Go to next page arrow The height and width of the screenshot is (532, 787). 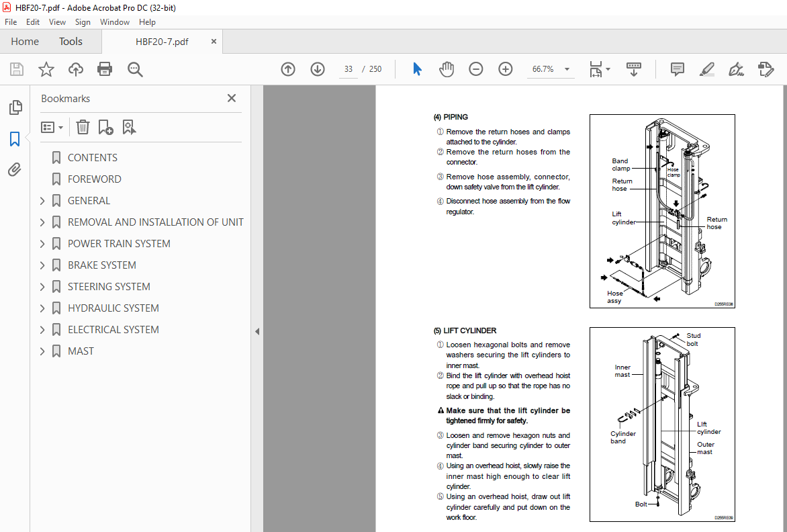[x=318, y=69]
